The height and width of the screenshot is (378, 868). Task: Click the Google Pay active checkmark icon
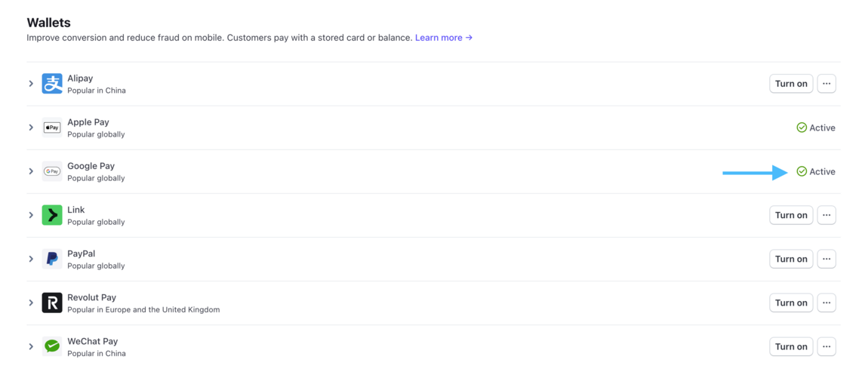coord(802,171)
